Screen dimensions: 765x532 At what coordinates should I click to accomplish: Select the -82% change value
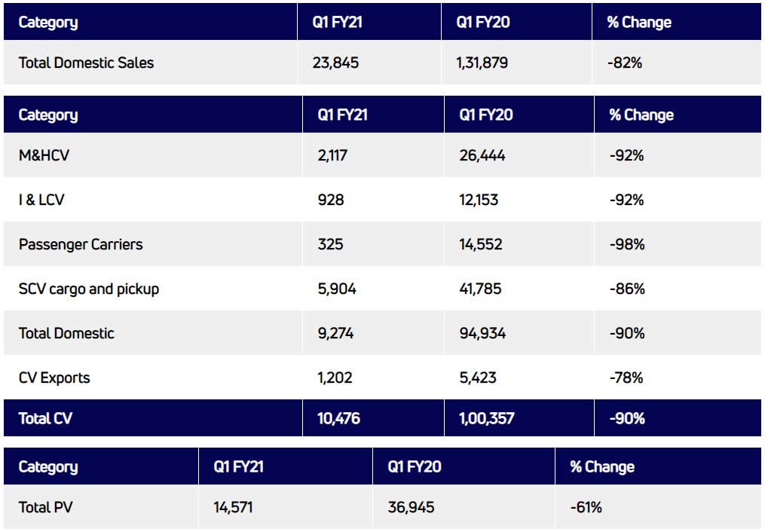624,63
